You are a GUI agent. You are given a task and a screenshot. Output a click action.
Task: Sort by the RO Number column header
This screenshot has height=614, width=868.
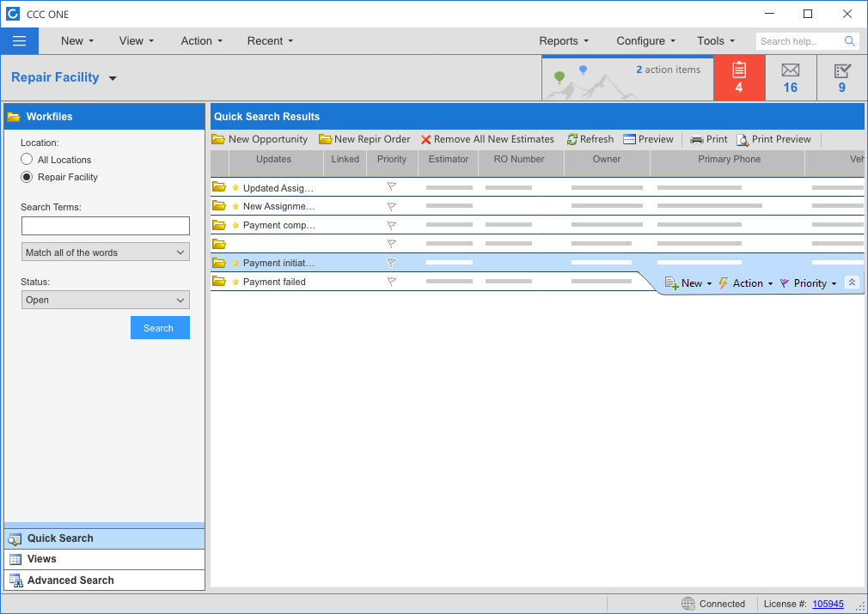pos(521,163)
